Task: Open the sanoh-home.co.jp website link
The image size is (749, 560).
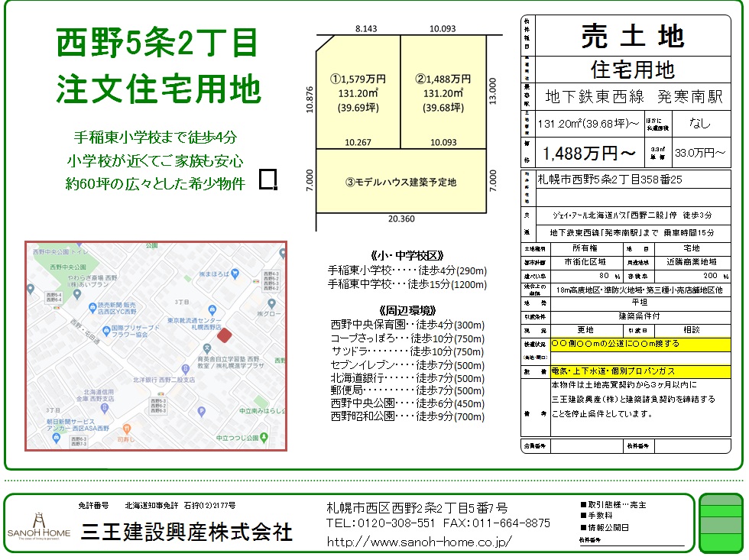Action: pos(419,542)
